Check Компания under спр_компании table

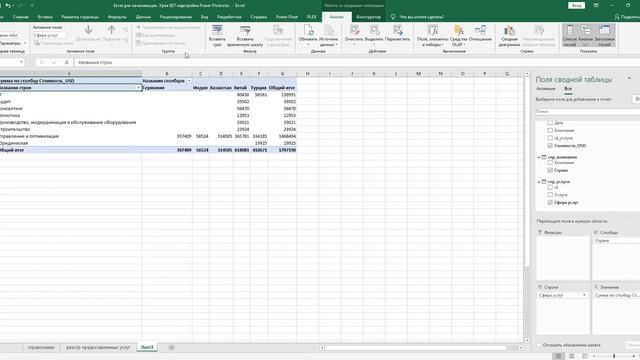(x=550, y=162)
